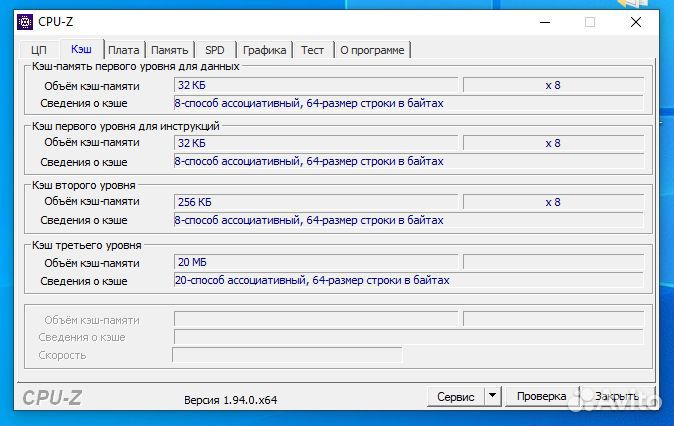Click the CPU-Z logo at bottom left
The width and height of the screenshot is (674, 426).
pos(52,398)
